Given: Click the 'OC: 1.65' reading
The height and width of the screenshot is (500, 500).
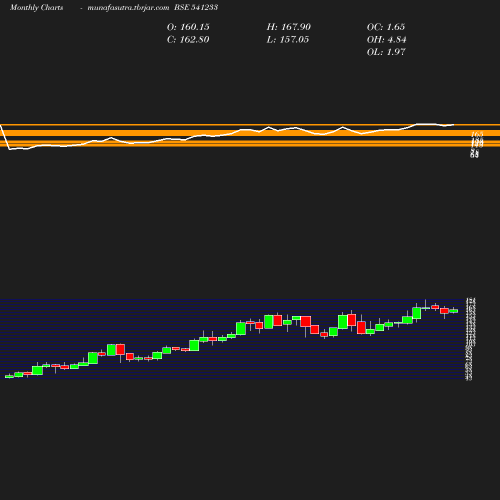Looking at the screenshot, I should tap(386, 27).
